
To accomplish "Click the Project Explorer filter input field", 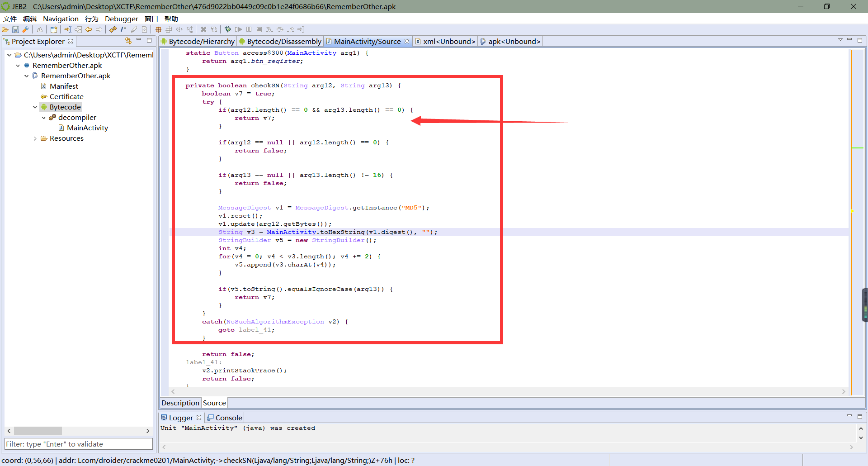I will [79, 444].
